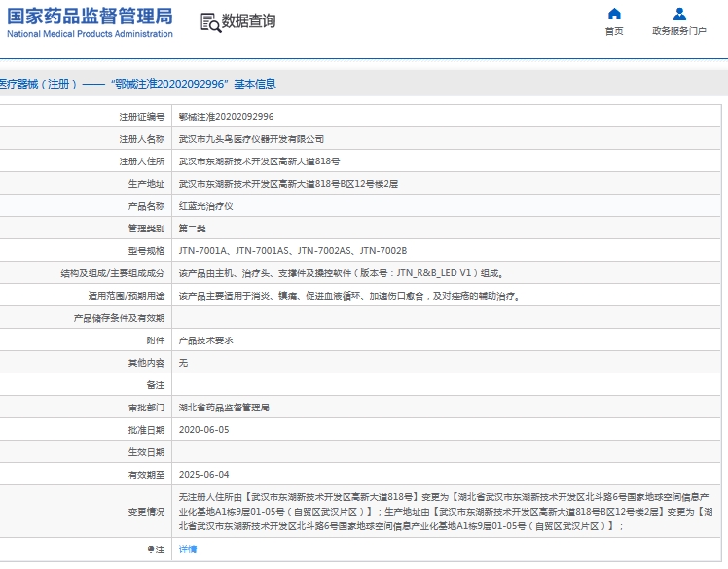Click the 注册证编号 row label
Viewport: 728px width, 569px height.
click(x=141, y=117)
